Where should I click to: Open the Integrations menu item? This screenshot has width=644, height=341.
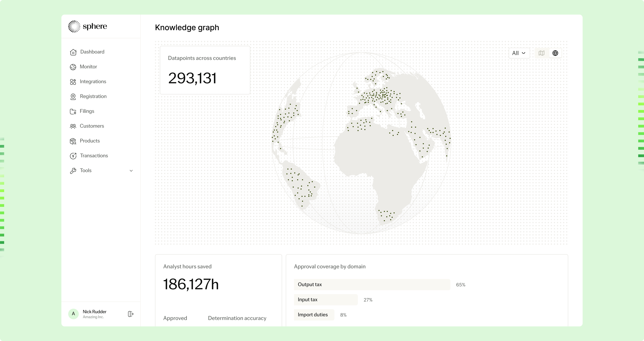(x=93, y=82)
